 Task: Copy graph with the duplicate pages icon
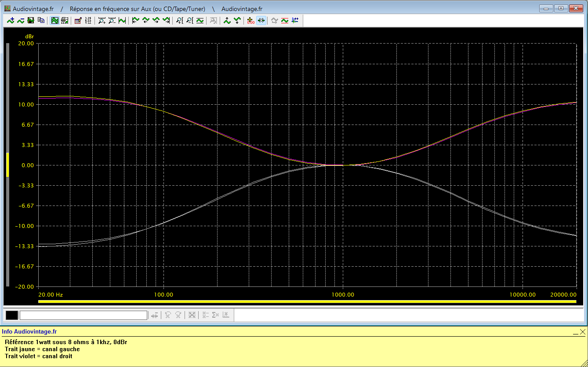[x=41, y=20]
